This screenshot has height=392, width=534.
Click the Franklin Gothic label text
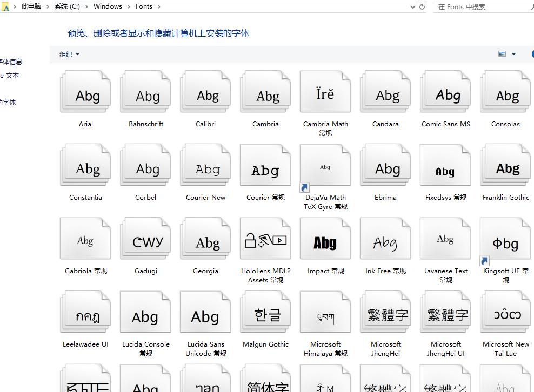point(506,198)
